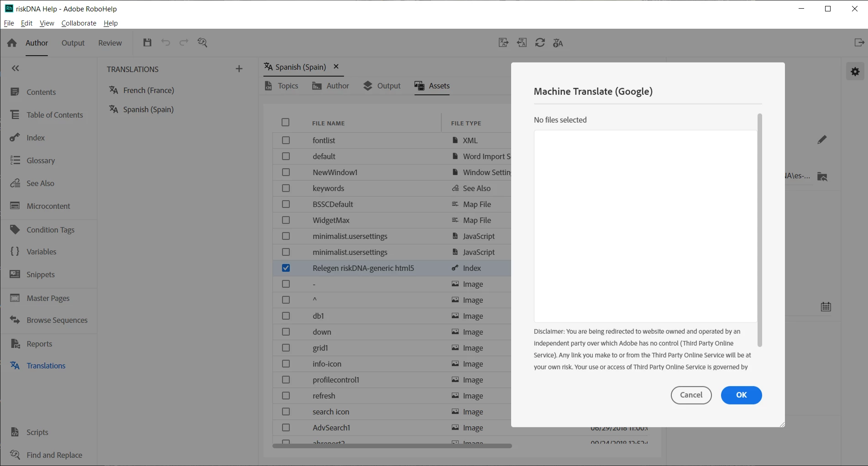The height and width of the screenshot is (466, 868).
Task: Open the find and replace toolbar icon
Action: [203, 42]
